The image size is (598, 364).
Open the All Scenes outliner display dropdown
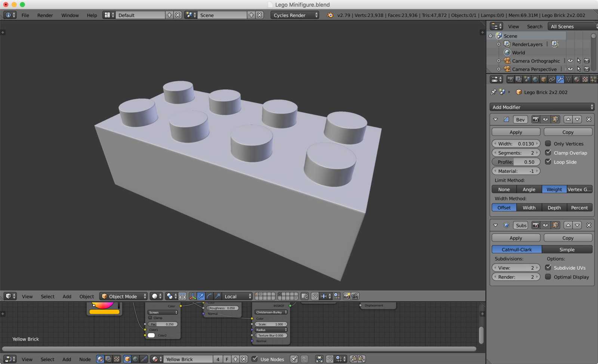click(572, 27)
